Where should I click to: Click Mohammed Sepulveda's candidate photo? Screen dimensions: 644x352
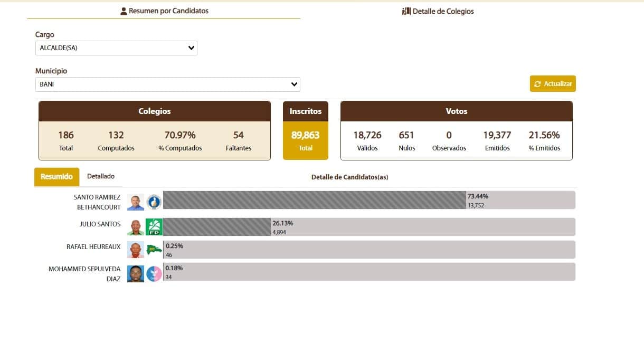pos(136,273)
